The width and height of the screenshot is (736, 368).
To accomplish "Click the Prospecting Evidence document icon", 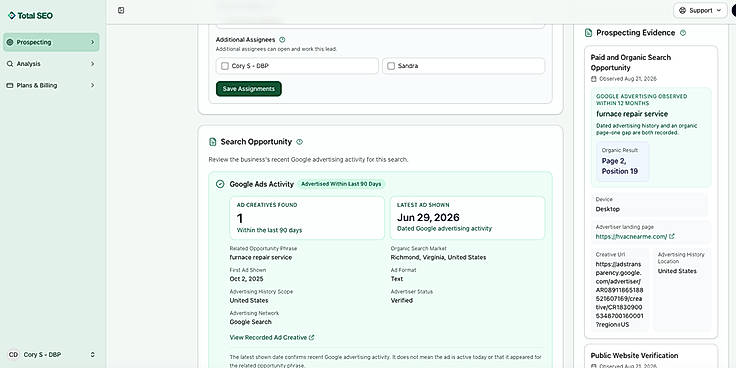I will tap(588, 33).
